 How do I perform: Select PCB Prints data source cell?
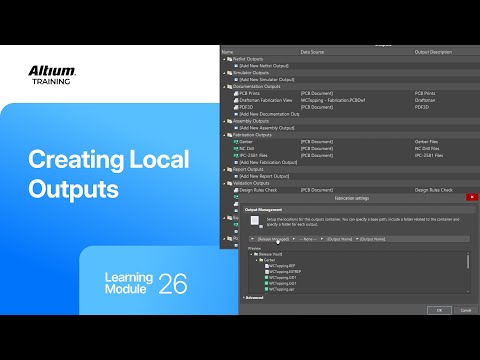coord(317,93)
